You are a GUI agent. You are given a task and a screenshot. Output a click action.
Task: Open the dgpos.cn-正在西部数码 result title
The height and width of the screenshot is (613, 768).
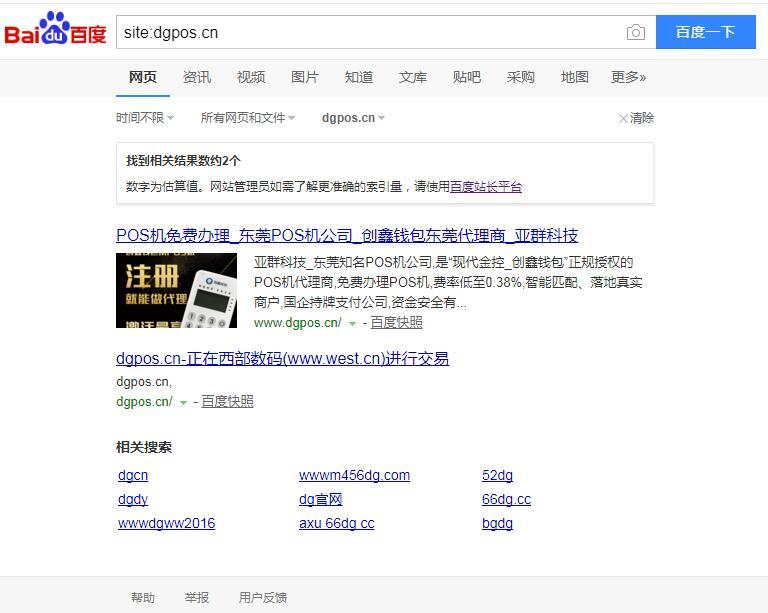click(282, 359)
